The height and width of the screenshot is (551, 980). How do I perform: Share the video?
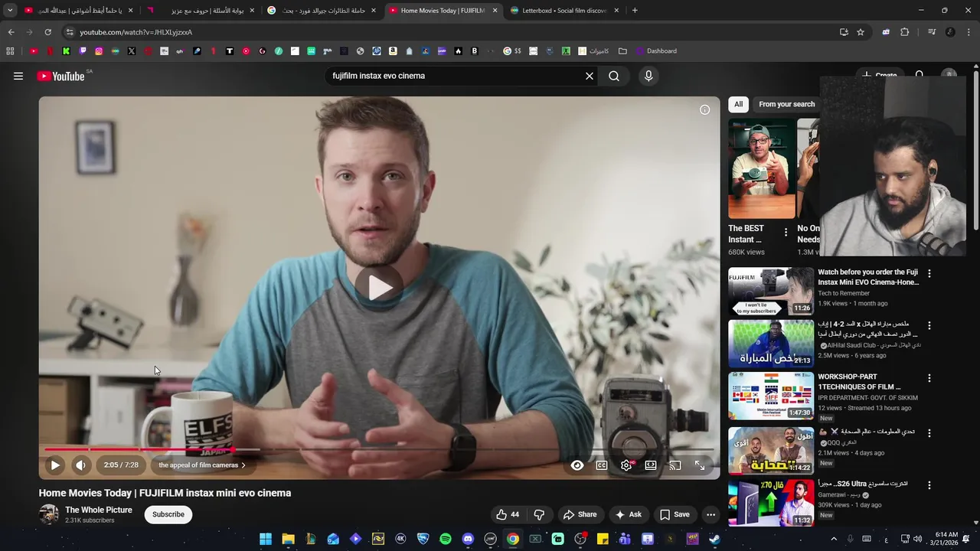tap(580, 514)
